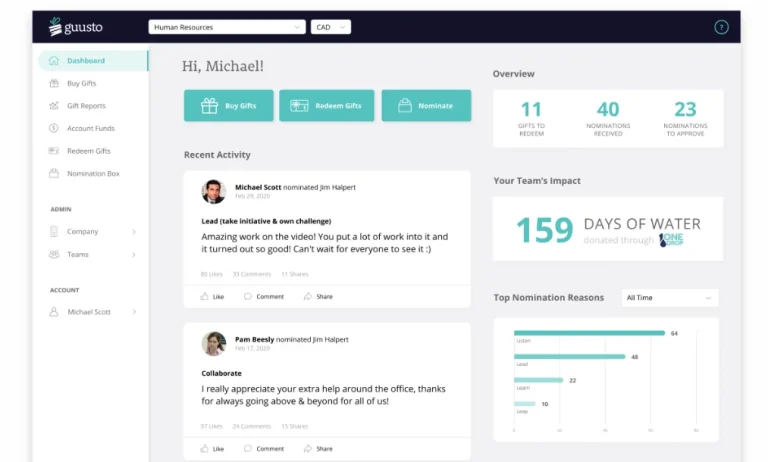Click '15 Shares' count on Pam's post

(x=295, y=426)
